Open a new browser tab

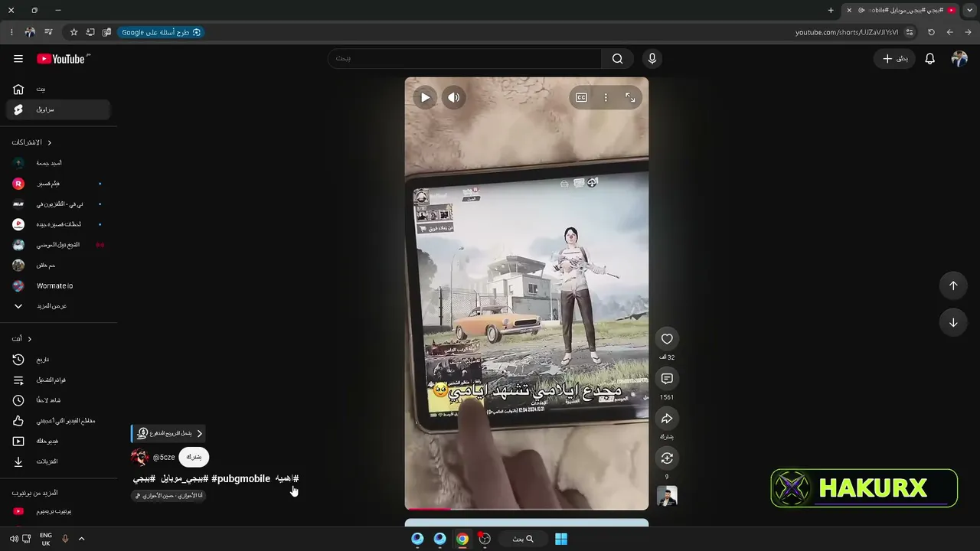click(831, 10)
